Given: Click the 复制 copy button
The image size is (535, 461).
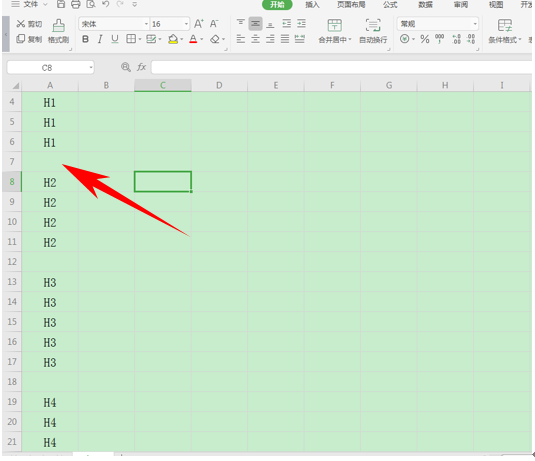Looking at the screenshot, I should pos(29,39).
